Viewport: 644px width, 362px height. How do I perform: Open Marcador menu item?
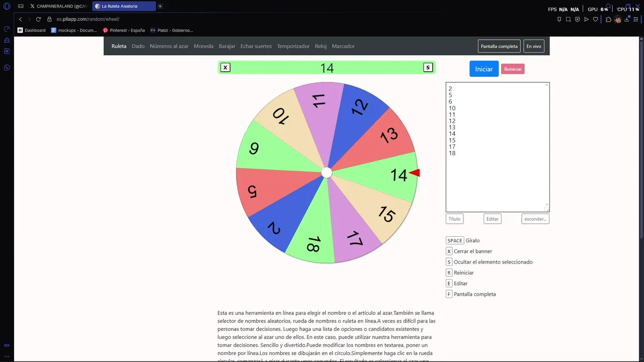[x=343, y=46]
